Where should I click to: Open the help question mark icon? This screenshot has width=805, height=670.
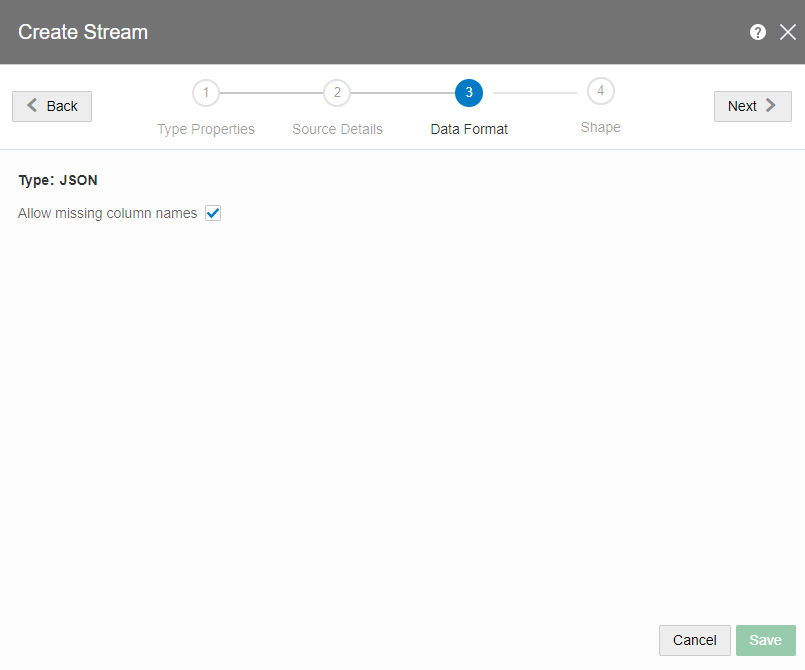pos(758,32)
